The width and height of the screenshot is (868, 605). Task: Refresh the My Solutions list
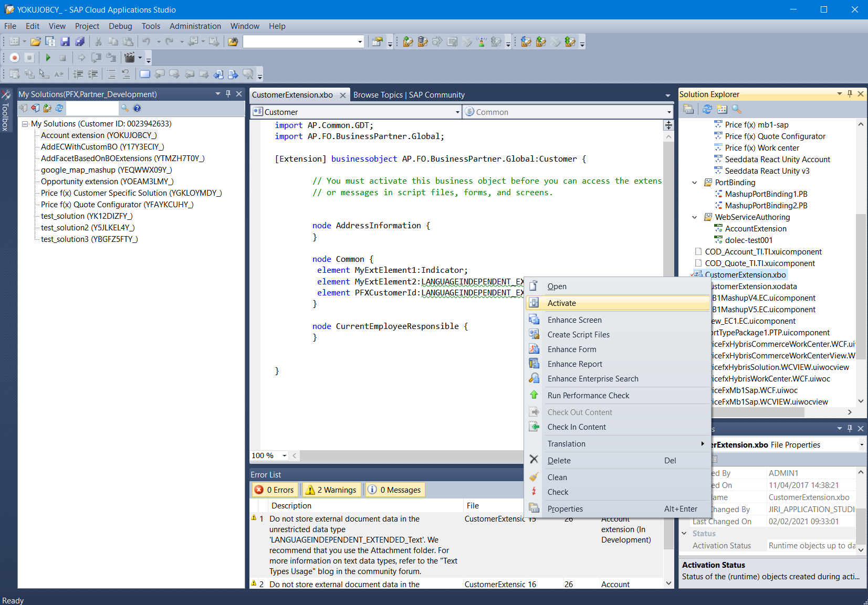click(59, 108)
